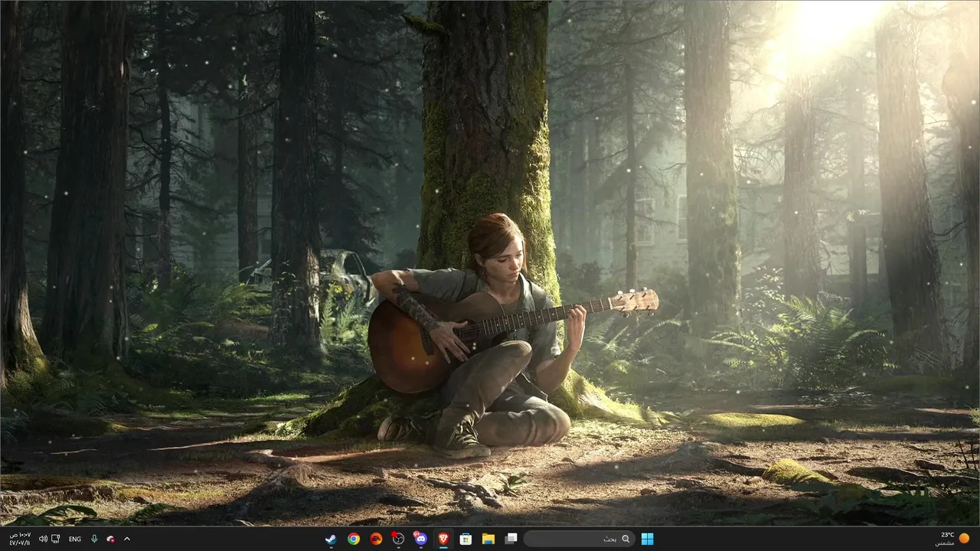Launch Google Chrome from the taskbar

click(353, 539)
